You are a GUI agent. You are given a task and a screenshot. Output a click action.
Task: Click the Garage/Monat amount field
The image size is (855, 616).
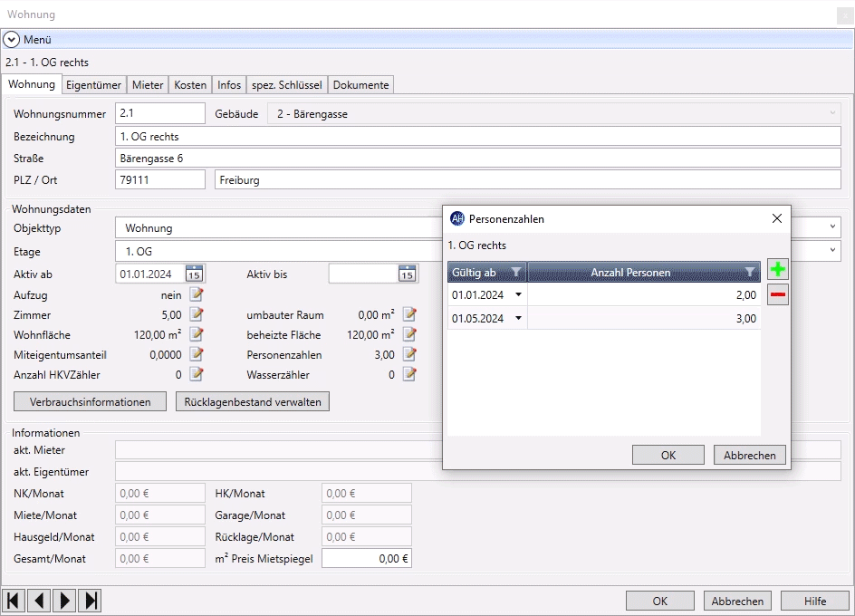[367, 515]
